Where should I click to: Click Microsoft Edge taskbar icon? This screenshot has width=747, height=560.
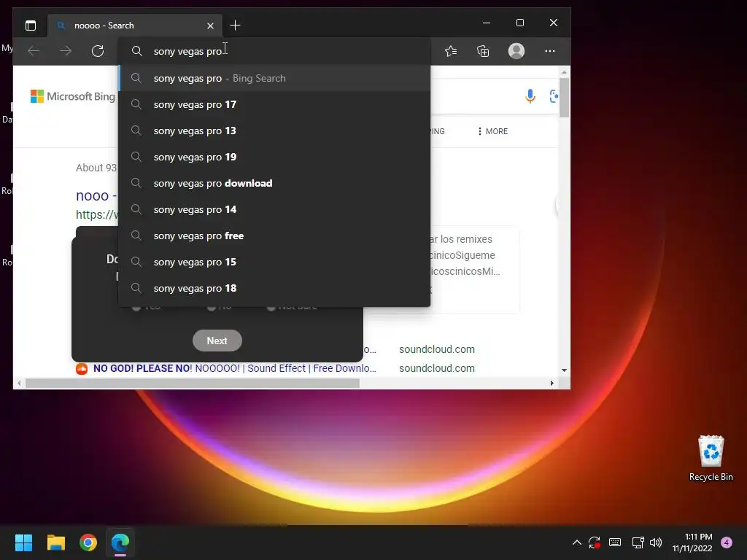click(x=120, y=542)
